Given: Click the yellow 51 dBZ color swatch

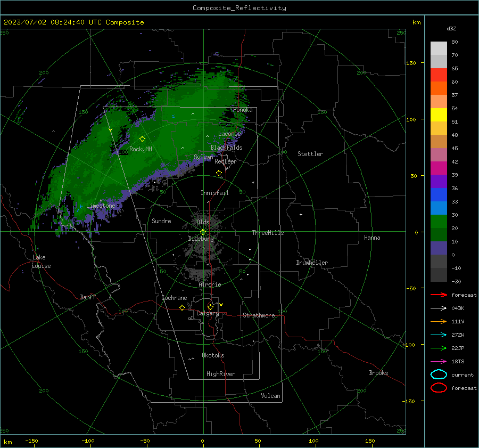Looking at the screenshot, I should click(x=439, y=115).
